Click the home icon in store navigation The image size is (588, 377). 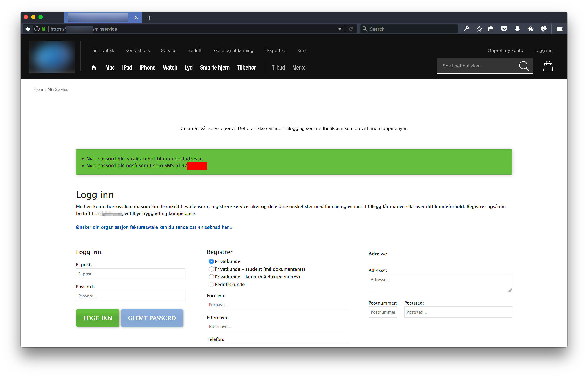[x=94, y=68]
